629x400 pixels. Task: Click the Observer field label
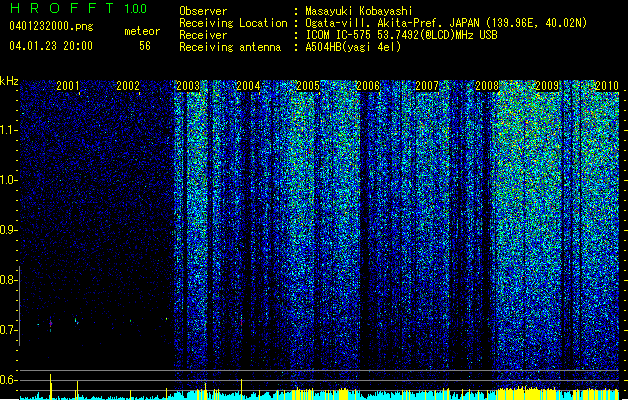[203, 11]
